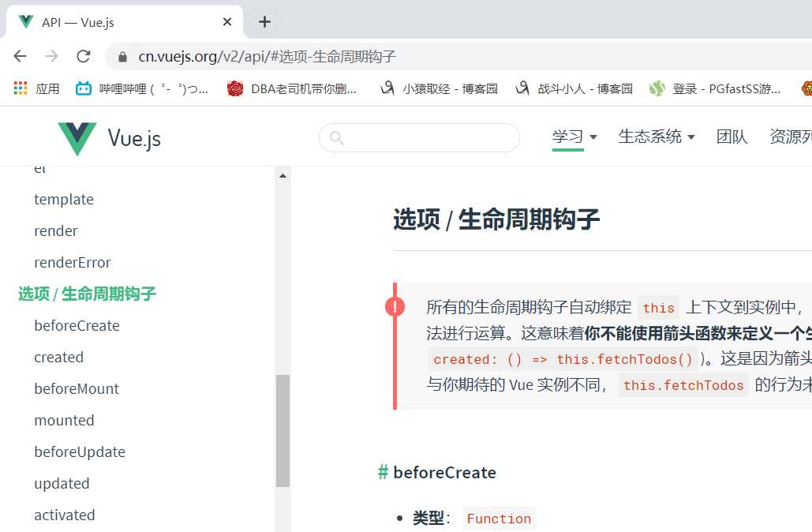Click the Function type code label

point(500,519)
